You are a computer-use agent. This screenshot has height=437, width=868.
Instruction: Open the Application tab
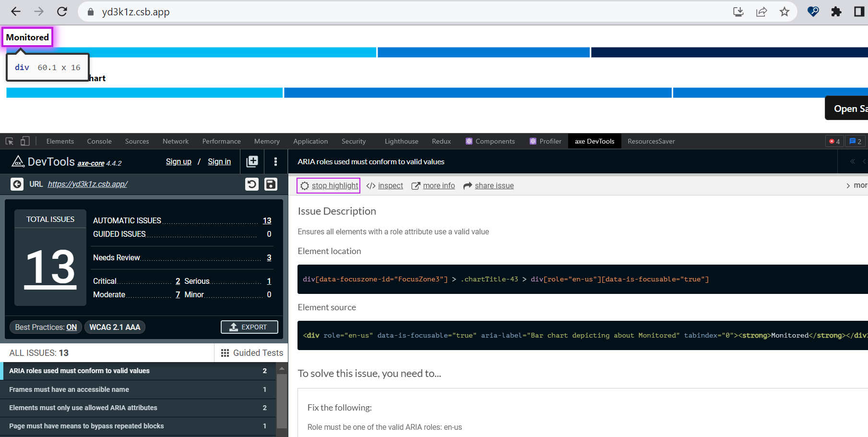point(310,141)
